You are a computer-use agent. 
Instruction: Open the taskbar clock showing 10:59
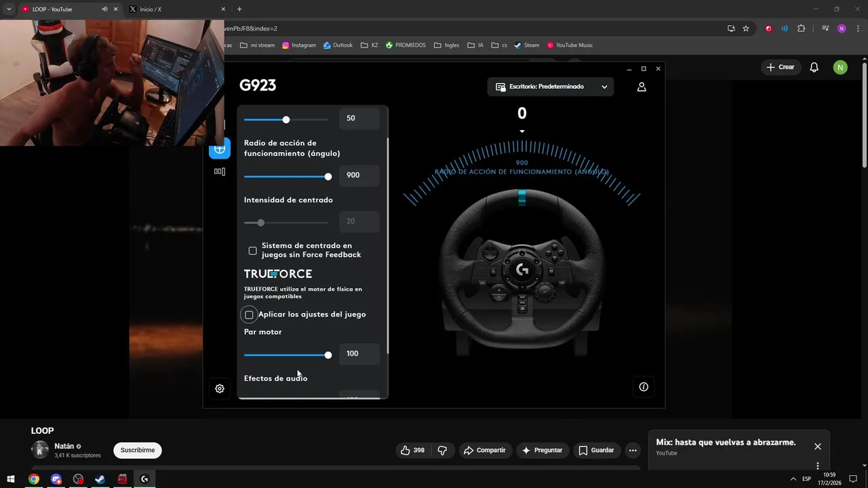click(829, 479)
